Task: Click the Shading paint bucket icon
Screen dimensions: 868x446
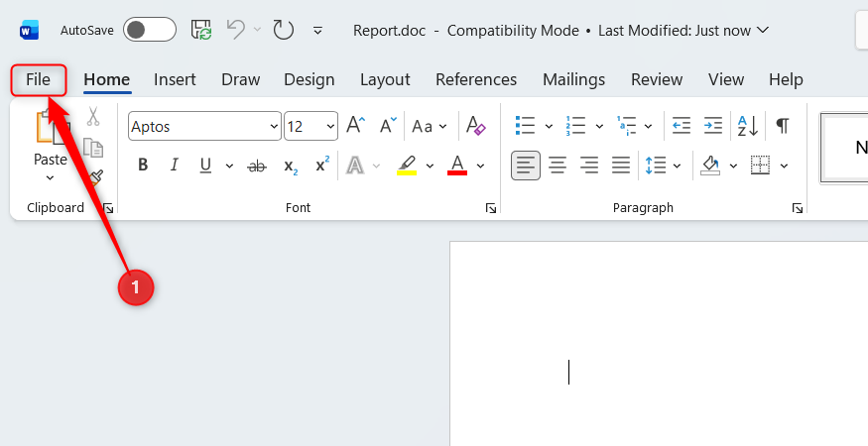Action: click(710, 165)
